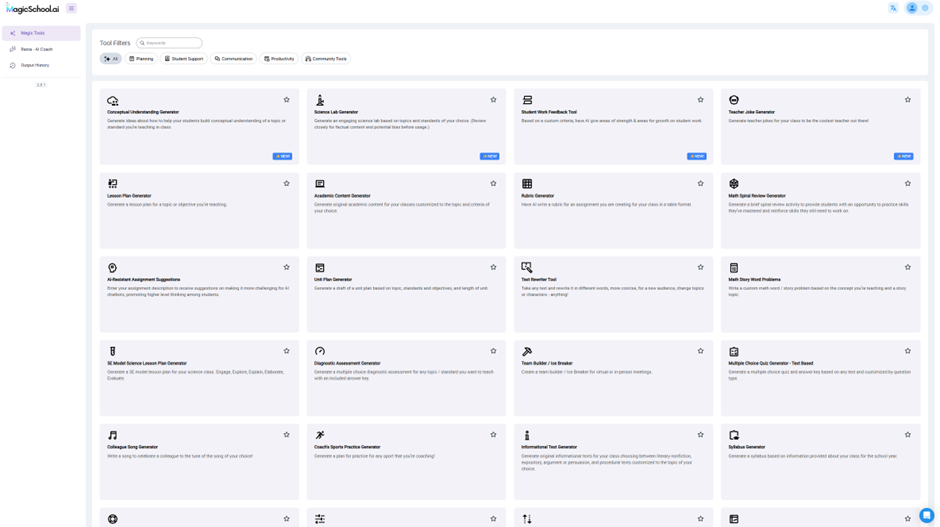Collapse the sidebar with the hamburger icon

point(71,8)
